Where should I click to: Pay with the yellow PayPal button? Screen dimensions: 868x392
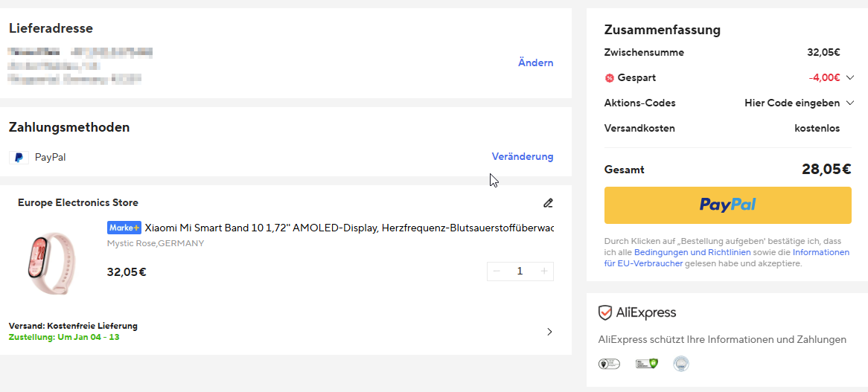(x=727, y=205)
